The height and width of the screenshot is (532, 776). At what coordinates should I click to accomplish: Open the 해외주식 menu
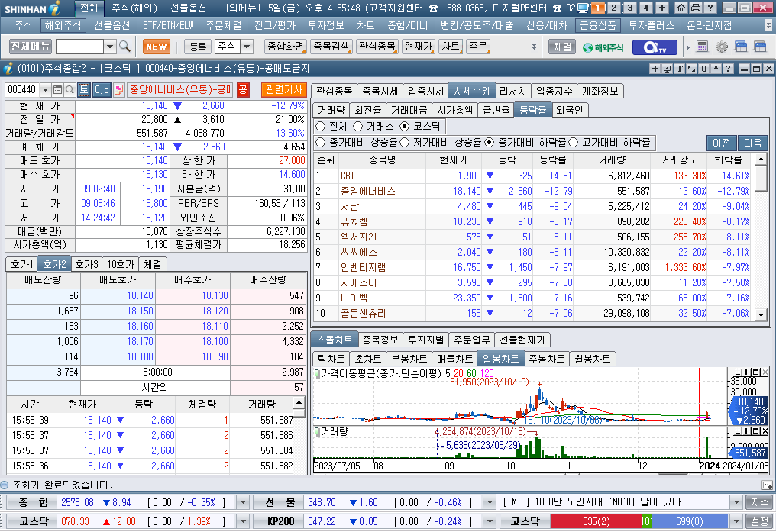(63, 25)
